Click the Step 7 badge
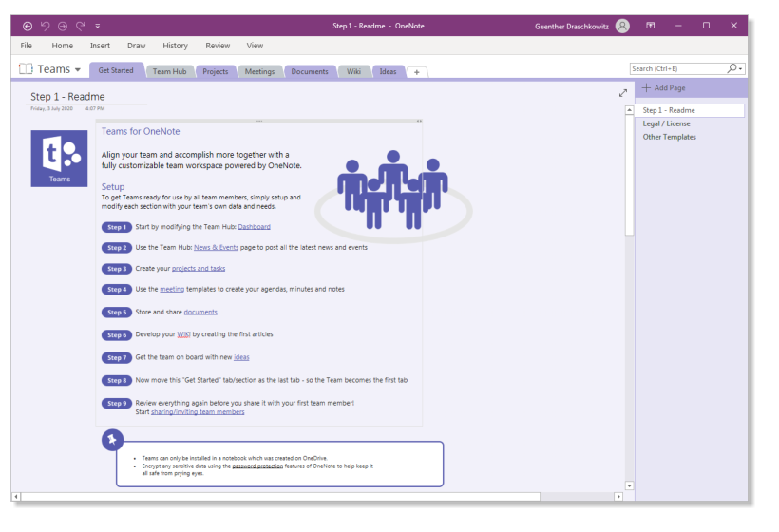 pyautogui.click(x=117, y=357)
